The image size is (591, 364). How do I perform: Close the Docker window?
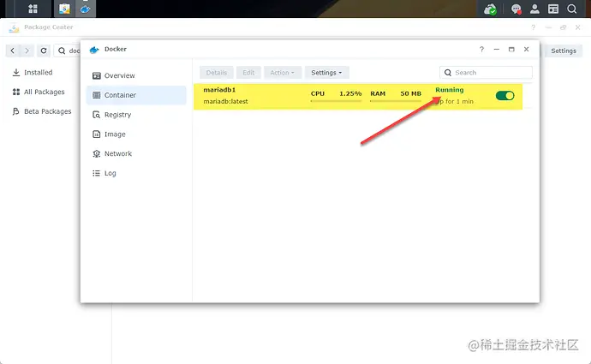click(527, 50)
